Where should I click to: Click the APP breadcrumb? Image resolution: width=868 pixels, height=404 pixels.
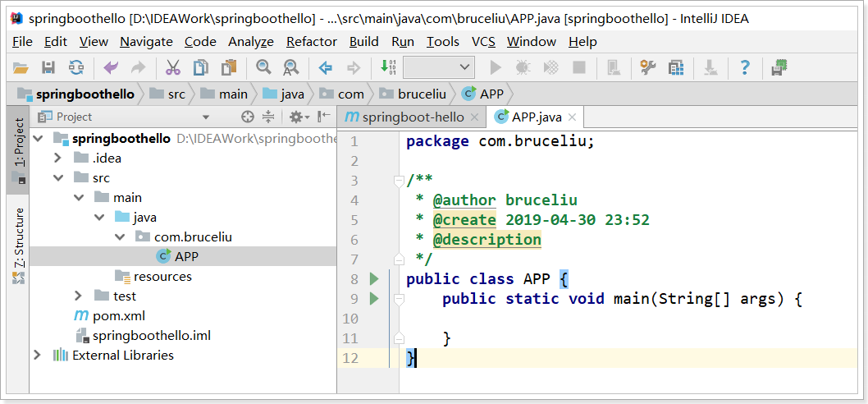point(482,94)
